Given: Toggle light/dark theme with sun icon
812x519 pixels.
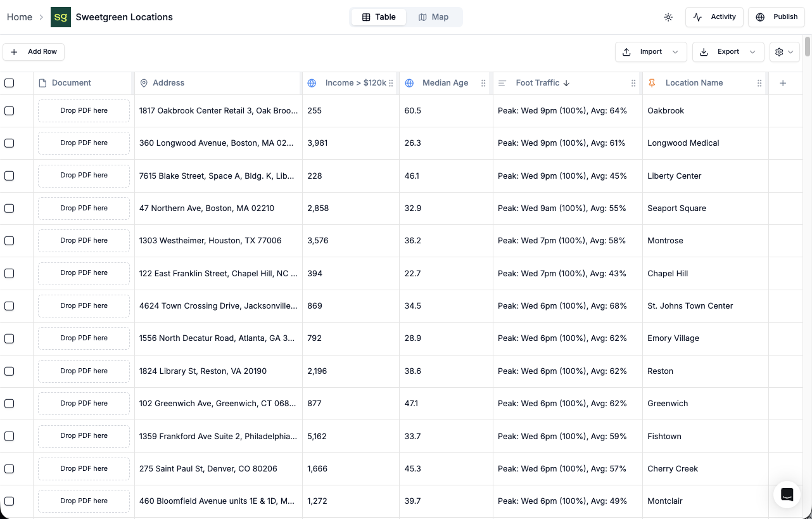Looking at the screenshot, I should pos(668,17).
